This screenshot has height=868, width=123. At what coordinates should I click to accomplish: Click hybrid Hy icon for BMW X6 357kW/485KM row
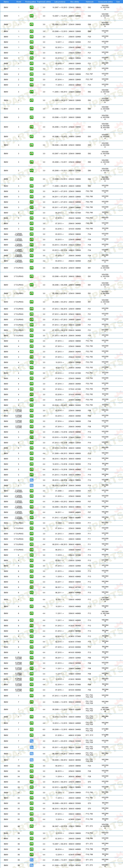click(x=31, y=865)
